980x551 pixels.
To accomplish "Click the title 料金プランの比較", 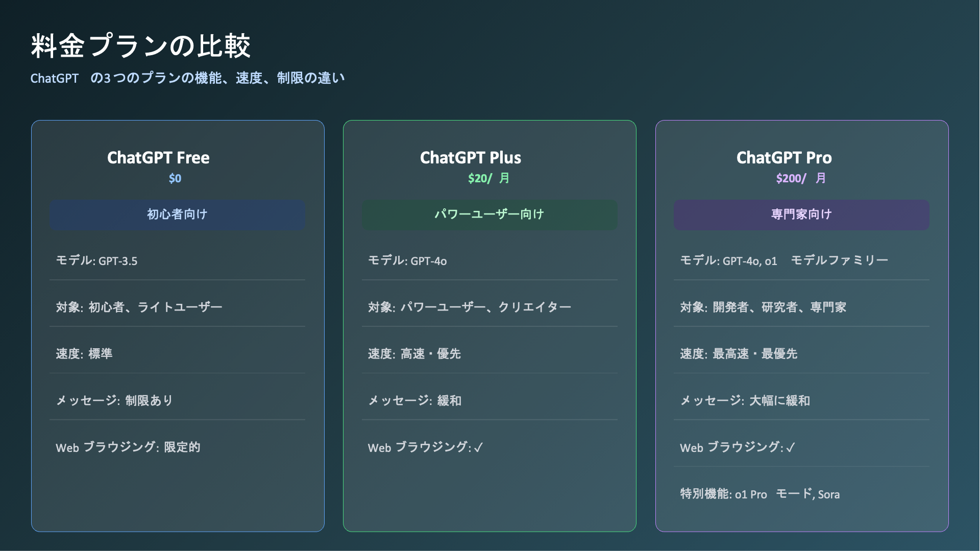I will click(x=140, y=45).
